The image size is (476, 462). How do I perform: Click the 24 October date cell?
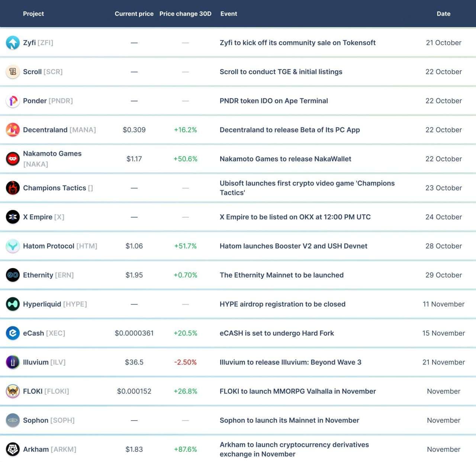pyautogui.click(x=444, y=217)
